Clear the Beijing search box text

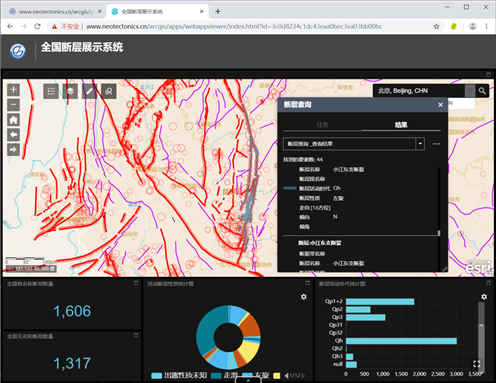(x=470, y=91)
